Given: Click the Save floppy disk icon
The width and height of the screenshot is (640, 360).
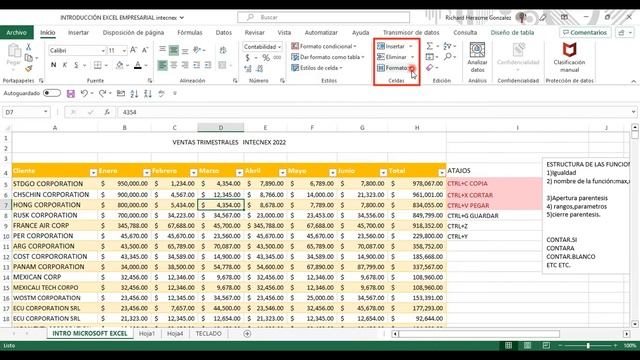Looking at the screenshot, I should click(71, 94).
